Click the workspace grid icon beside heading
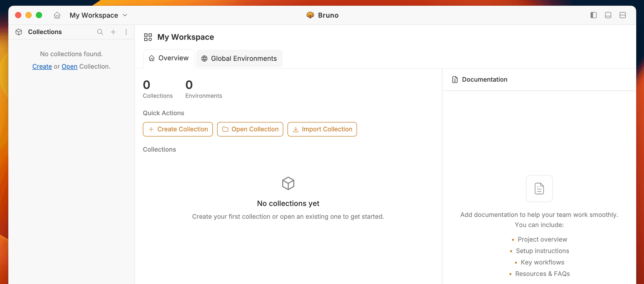644x284 pixels. pos(148,37)
